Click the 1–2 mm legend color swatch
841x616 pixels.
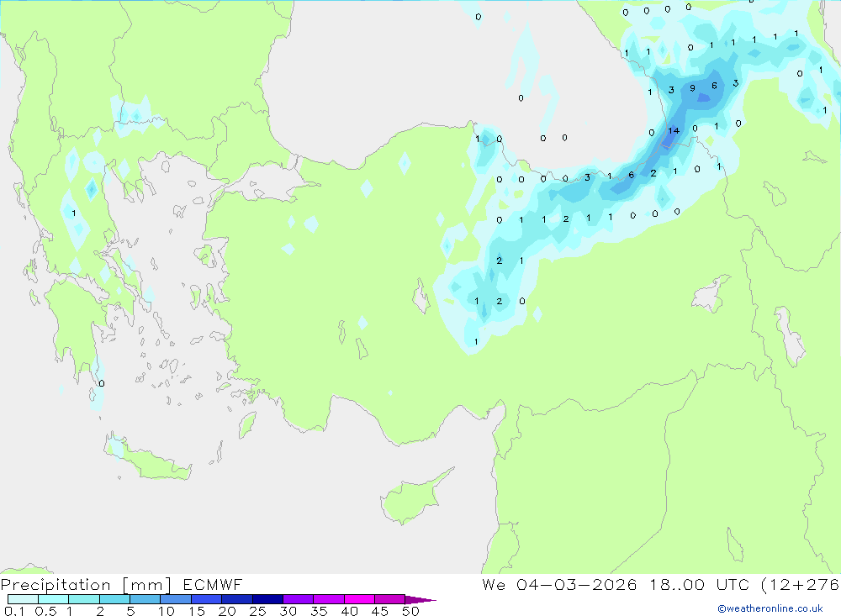[x=84, y=599]
